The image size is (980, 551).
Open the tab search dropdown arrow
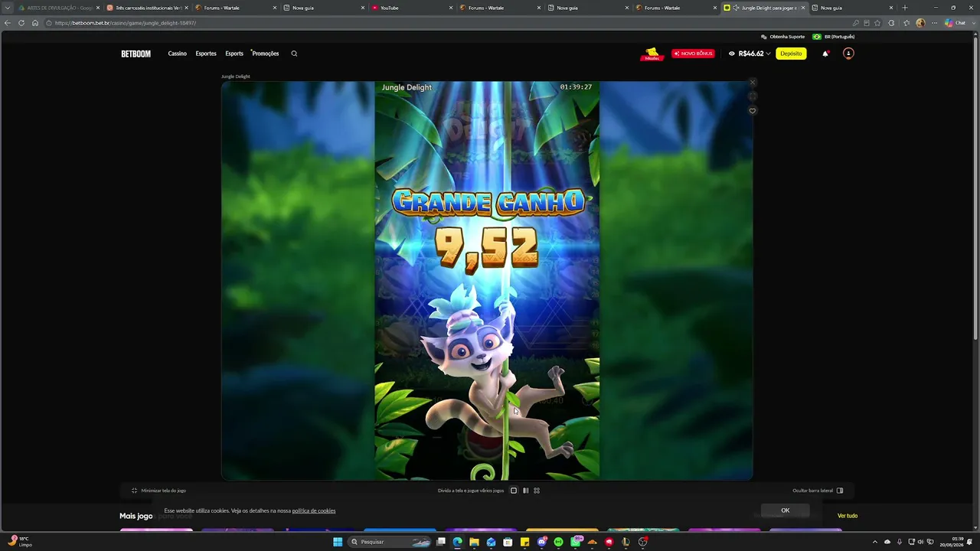8,8
